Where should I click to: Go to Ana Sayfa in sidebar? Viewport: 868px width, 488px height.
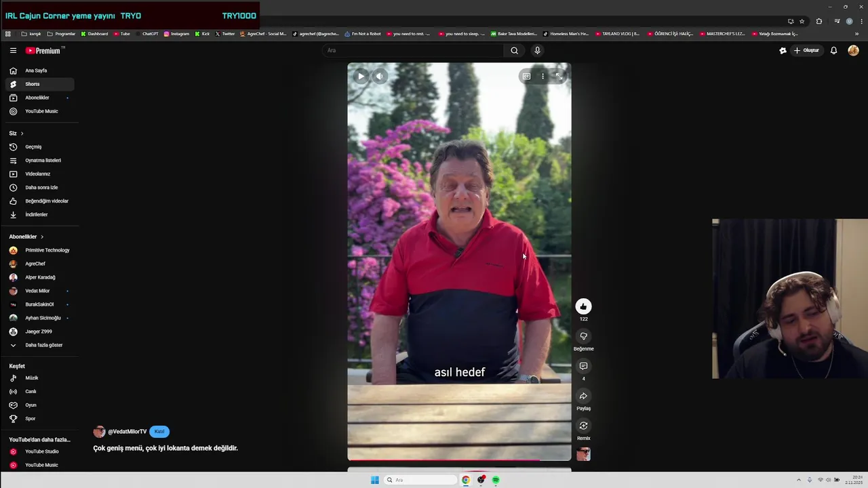pyautogui.click(x=40, y=70)
